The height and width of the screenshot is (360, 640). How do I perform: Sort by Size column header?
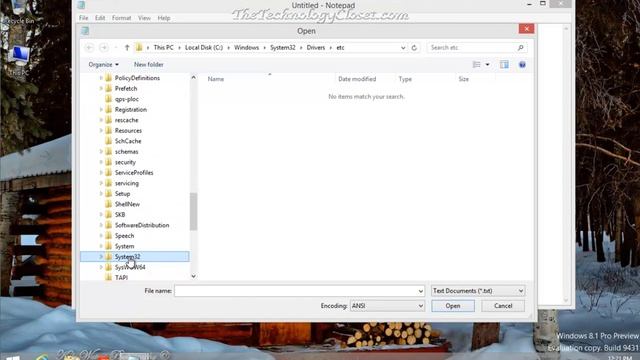pyautogui.click(x=464, y=79)
